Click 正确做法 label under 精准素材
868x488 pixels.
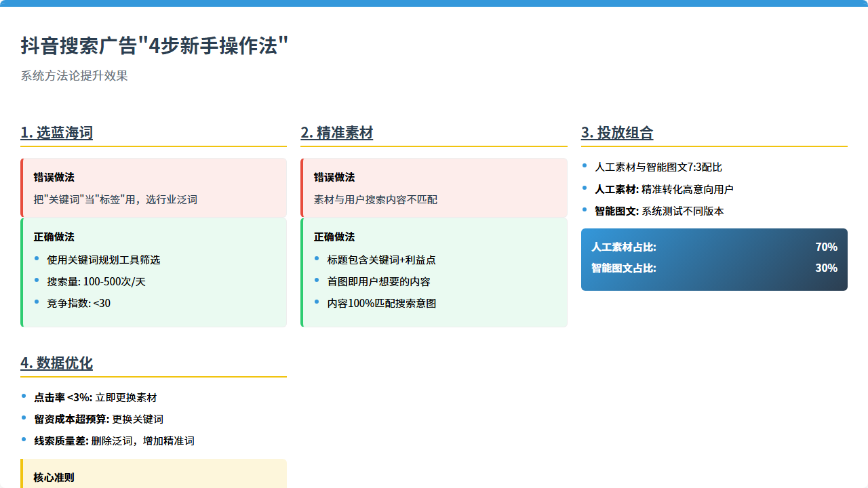tap(334, 237)
